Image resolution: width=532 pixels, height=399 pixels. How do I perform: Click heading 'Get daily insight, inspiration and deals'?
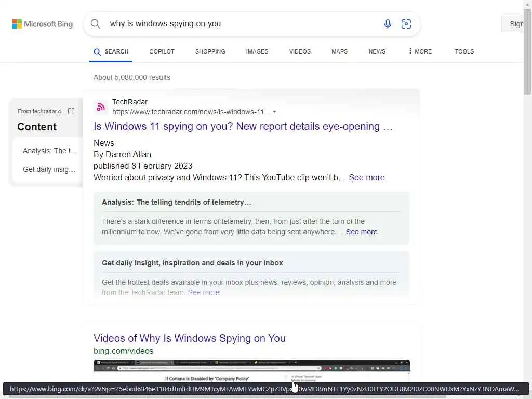pyautogui.click(x=192, y=263)
